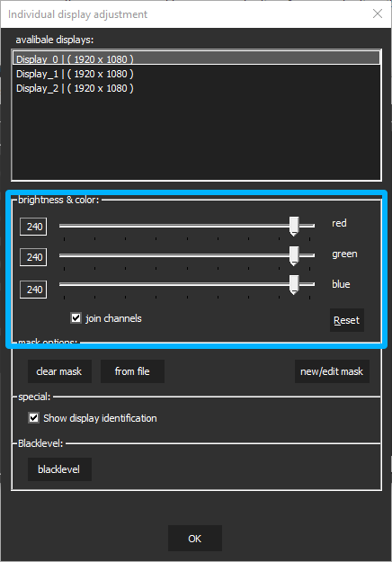
Task: Click the Reset button
Action: (346, 320)
